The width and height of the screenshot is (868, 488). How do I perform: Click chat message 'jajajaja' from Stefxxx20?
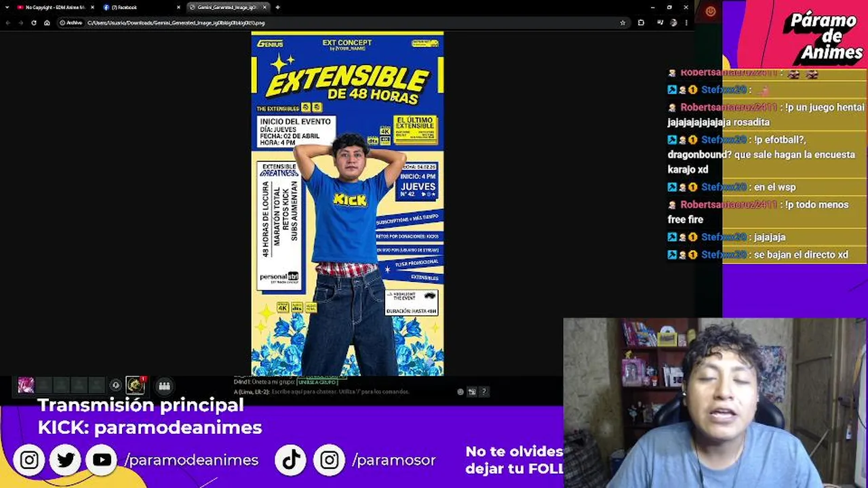[770, 237]
